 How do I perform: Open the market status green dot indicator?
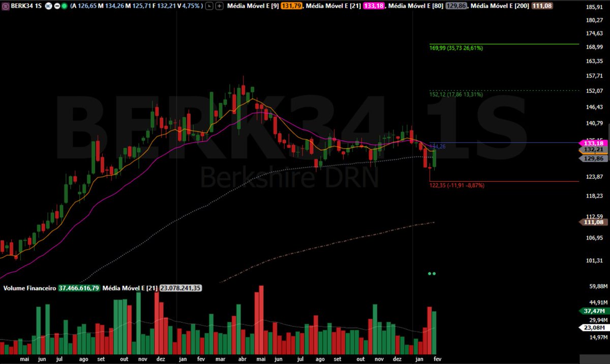click(65, 6)
